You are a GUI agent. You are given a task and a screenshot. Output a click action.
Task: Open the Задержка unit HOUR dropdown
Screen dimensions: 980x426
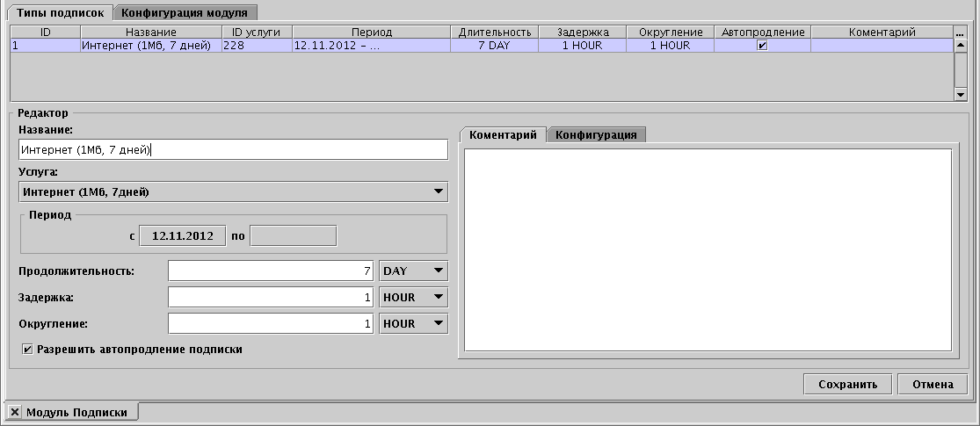(x=413, y=298)
